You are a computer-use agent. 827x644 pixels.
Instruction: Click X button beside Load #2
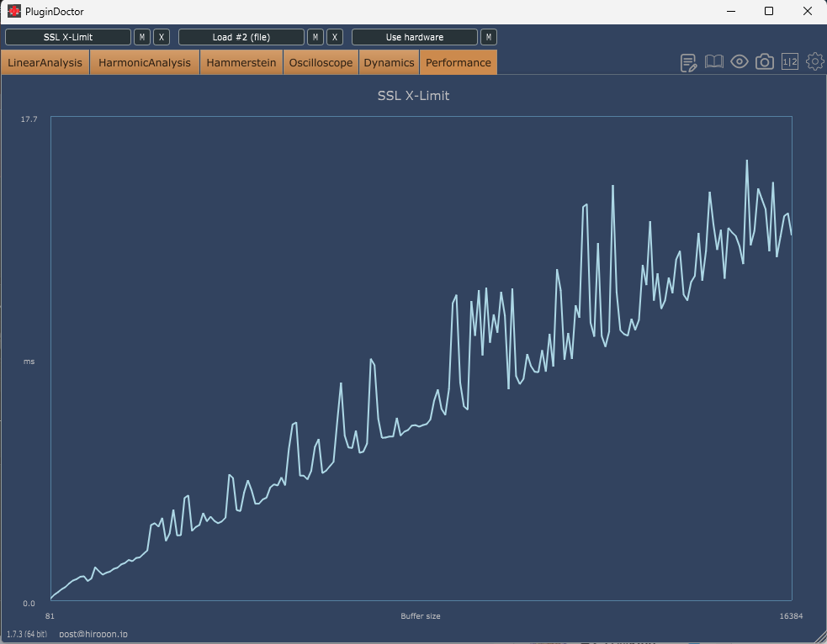coord(335,37)
